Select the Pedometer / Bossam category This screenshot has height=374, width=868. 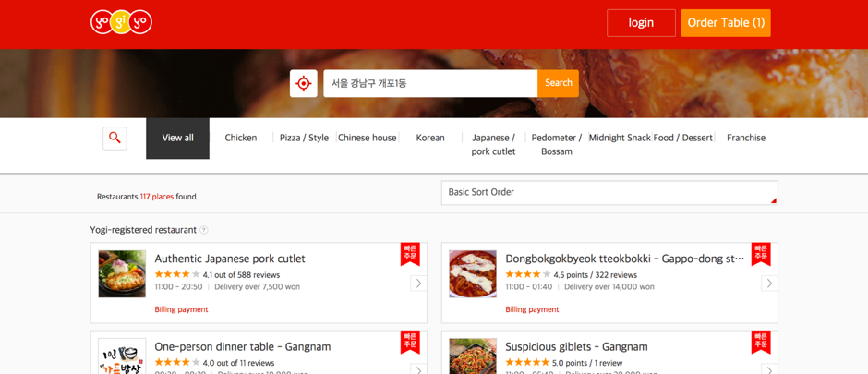pos(556,144)
